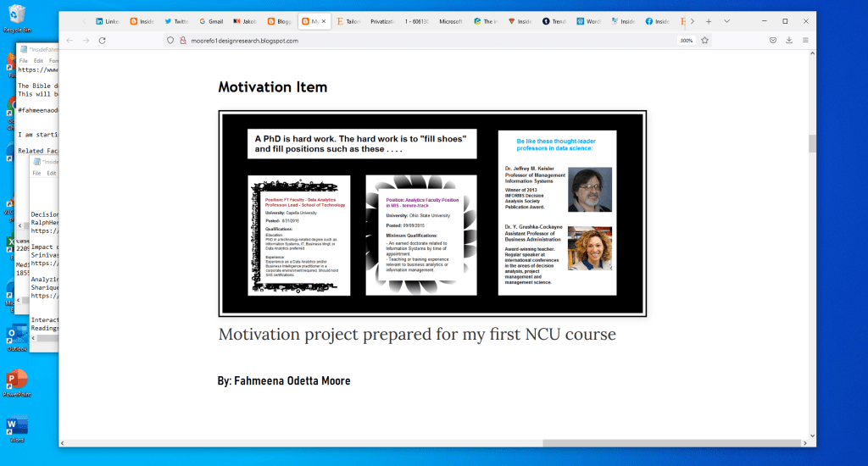Switch to the Twitter tab
Viewport: 868px width, 466px height.
(176, 21)
